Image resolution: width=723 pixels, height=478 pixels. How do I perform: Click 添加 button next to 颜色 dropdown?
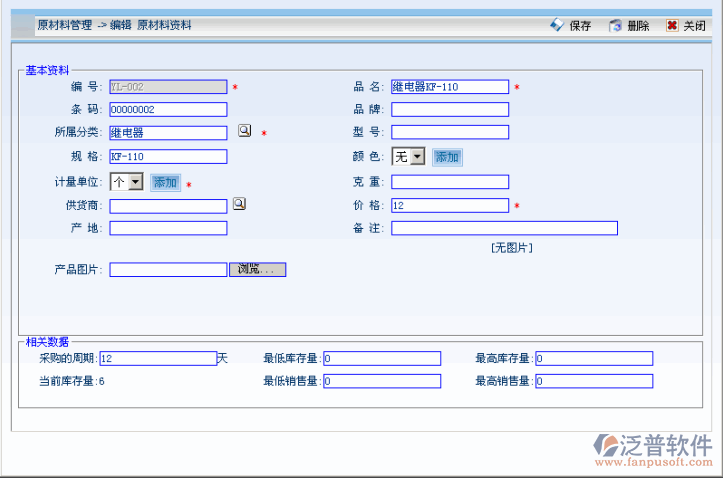pos(447,157)
